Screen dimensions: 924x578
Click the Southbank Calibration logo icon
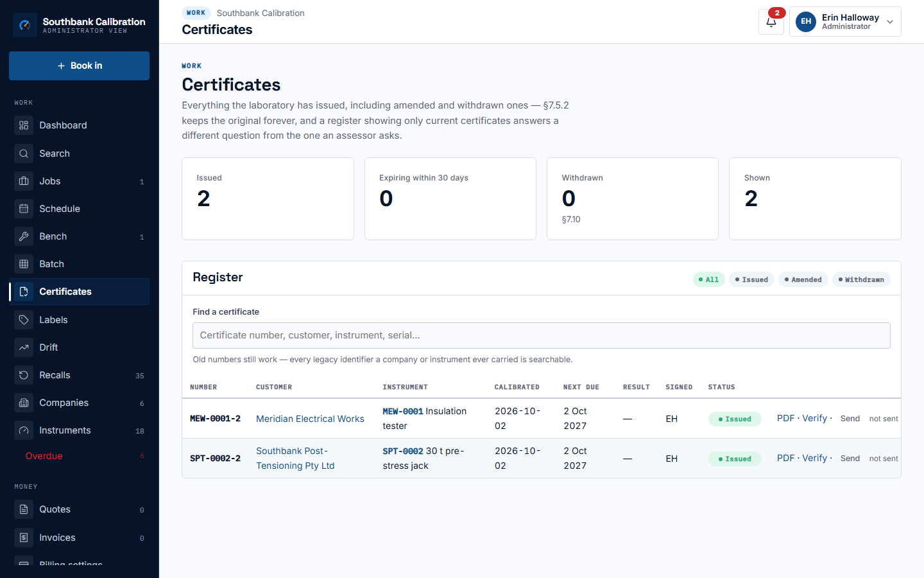pyautogui.click(x=25, y=25)
